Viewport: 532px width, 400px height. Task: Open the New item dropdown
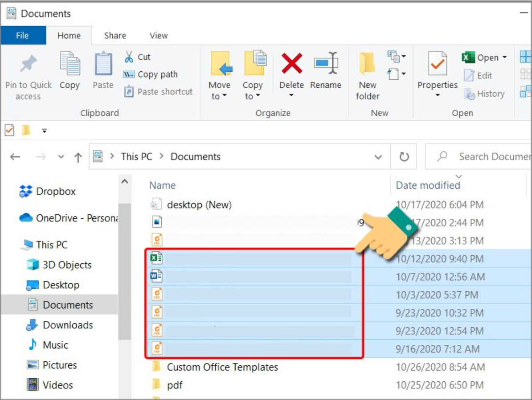397,56
